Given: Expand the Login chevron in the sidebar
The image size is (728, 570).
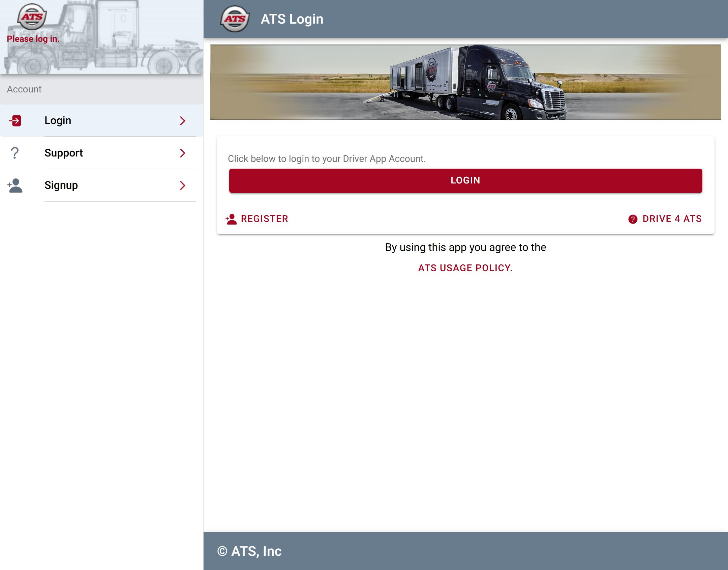Looking at the screenshot, I should [x=183, y=121].
